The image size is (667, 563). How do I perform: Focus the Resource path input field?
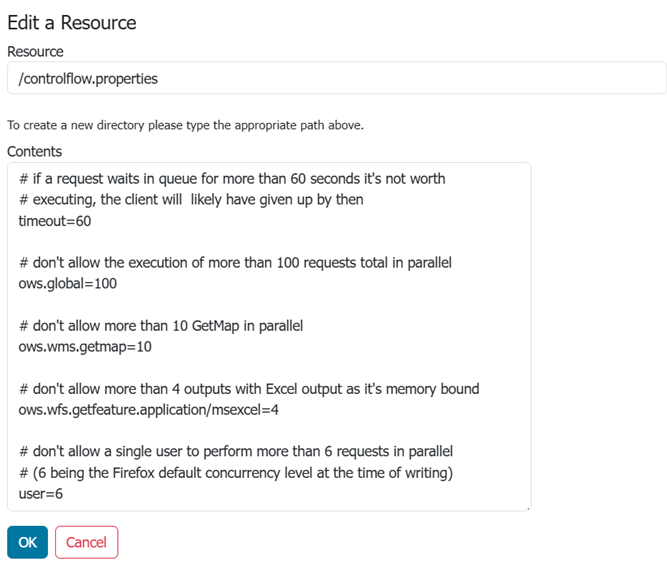point(336,78)
